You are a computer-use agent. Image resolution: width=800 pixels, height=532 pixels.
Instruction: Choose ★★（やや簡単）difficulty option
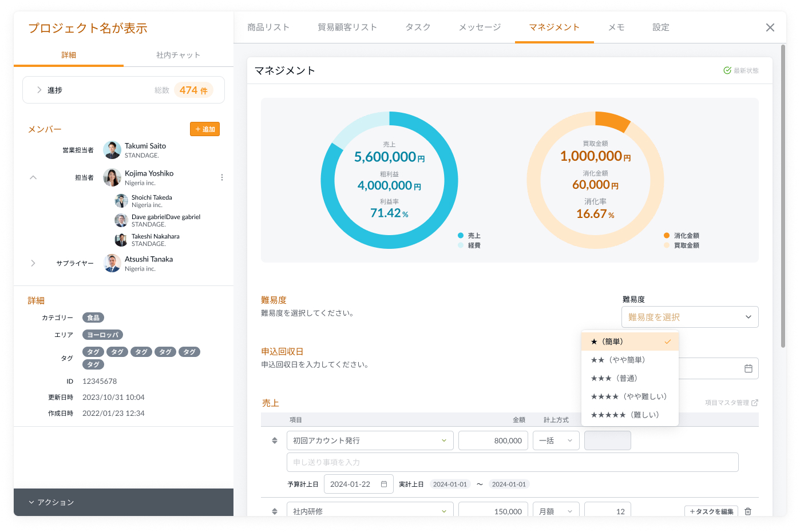pos(630,360)
